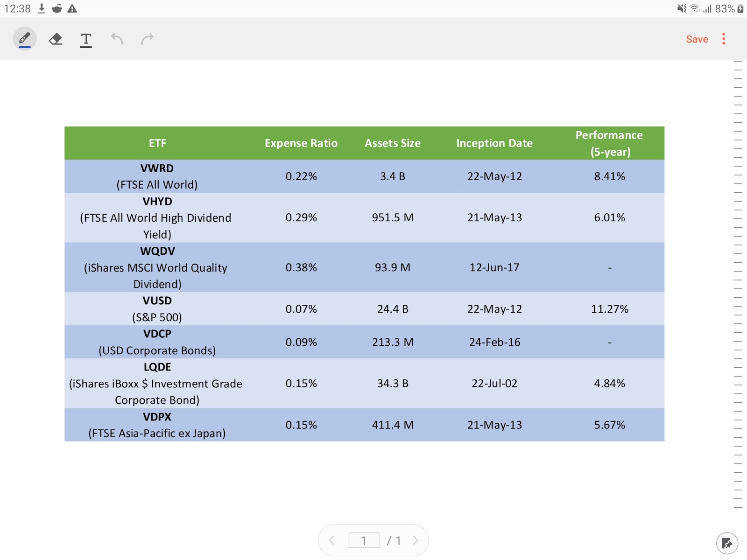
Task: Tap the battery indicator showing 83%
Action: pyautogui.click(x=726, y=8)
